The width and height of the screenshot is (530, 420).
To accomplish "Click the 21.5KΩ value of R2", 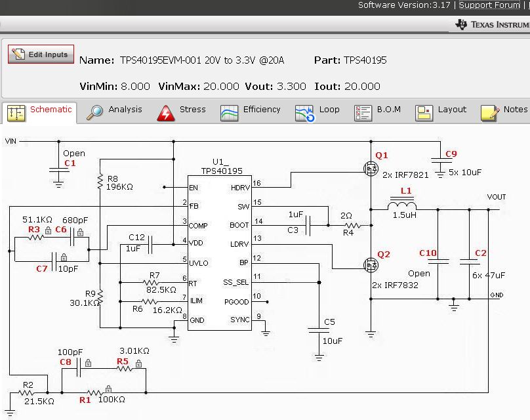I will pyautogui.click(x=39, y=402).
